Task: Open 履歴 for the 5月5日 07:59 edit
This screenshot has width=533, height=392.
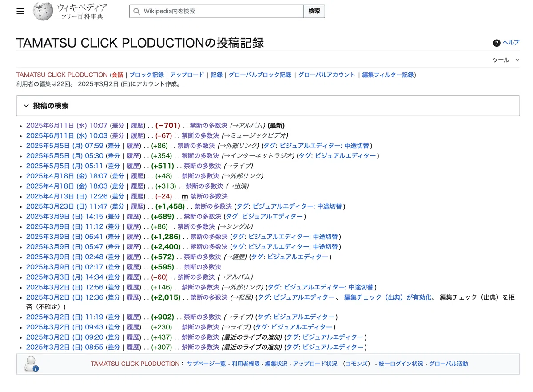Action: (134, 146)
